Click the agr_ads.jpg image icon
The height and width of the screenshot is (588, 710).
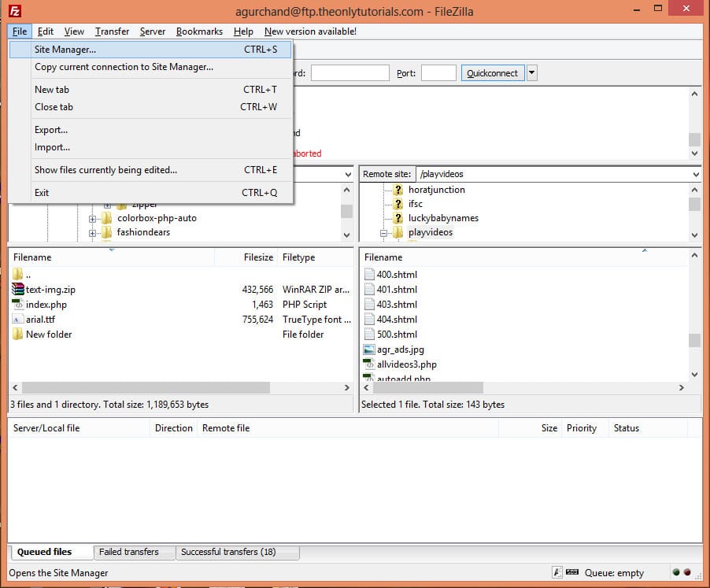(x=369, y=349)
